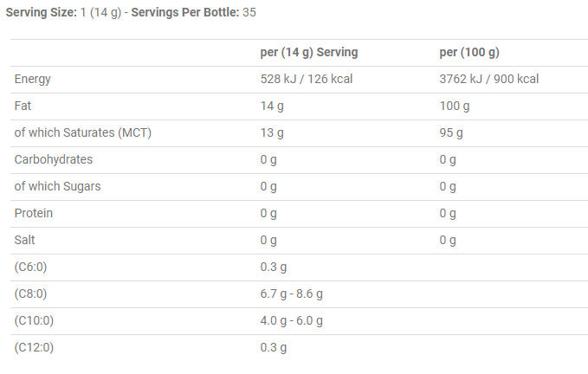Click the '4.0 g - 6.0 g' value
This screenshot has width=588, height=374.
[291, 320]
